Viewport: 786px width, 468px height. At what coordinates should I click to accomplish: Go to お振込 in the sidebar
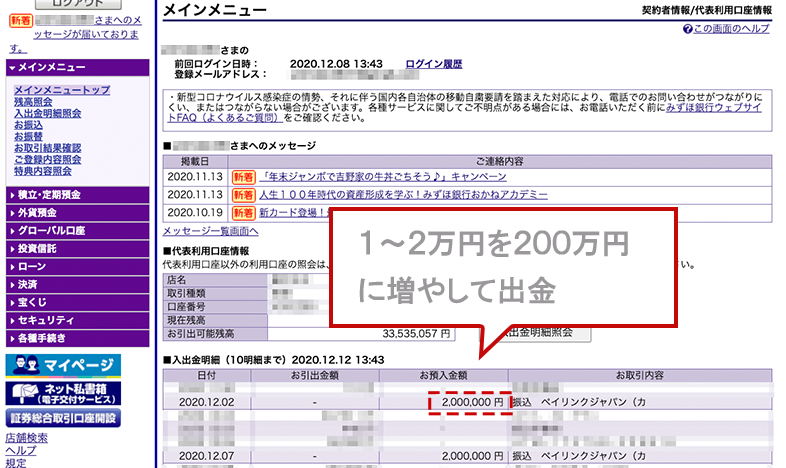(29, 125)
